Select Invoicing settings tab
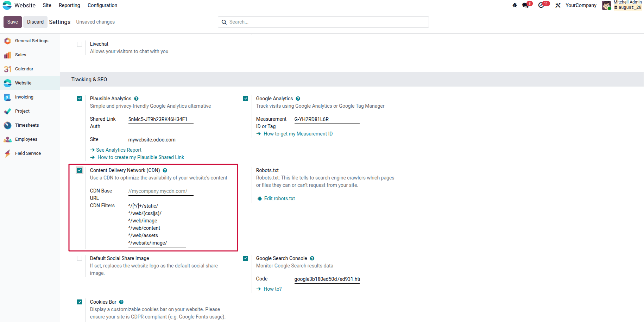The height and width of the screenshot is (322, 644). (30, 97)
